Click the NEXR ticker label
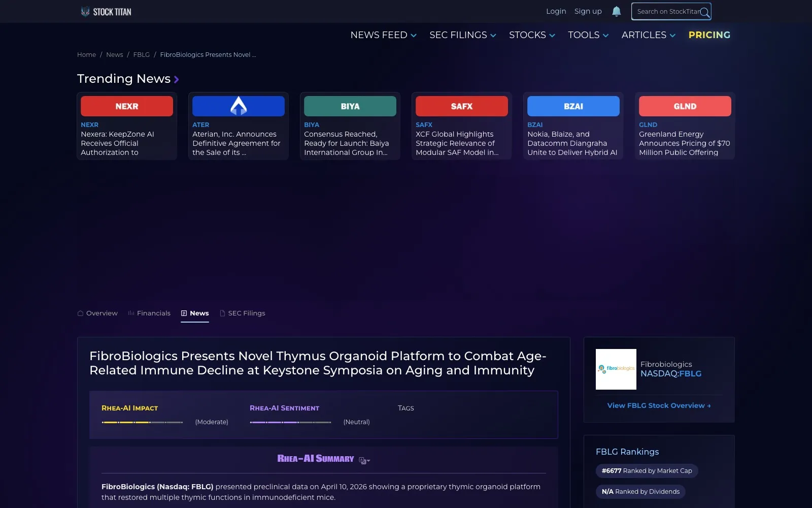The height and width of the screenshot is (508, 812). coord(90,125)
